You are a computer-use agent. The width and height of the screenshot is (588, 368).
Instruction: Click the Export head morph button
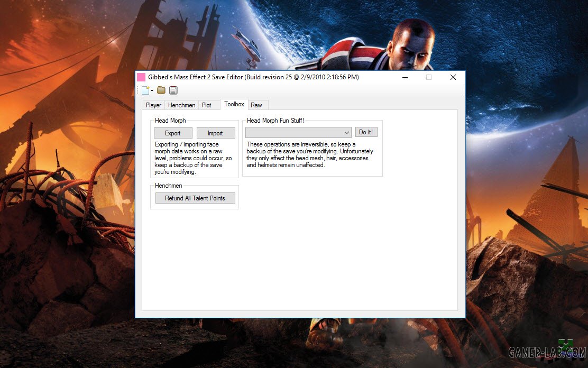(x=173, y=133)
